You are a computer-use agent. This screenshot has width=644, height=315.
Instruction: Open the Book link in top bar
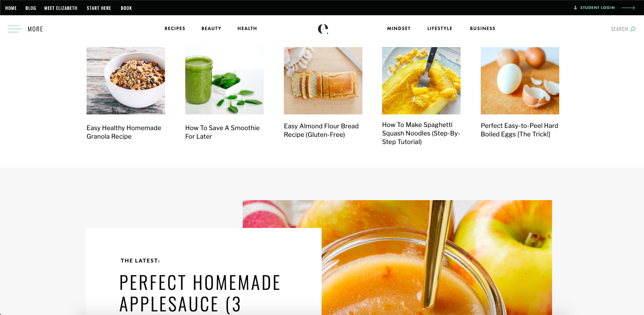[x=126, y=8]
